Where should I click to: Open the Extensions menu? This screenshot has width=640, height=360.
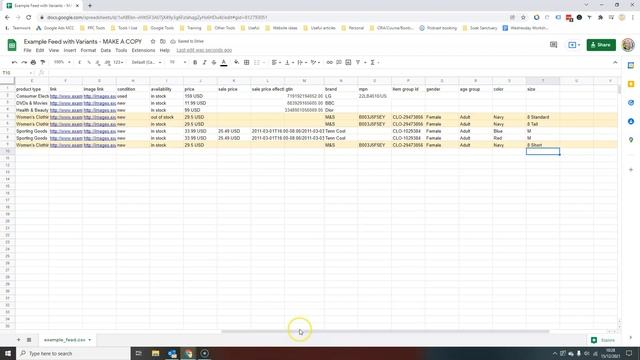point(143,50)
